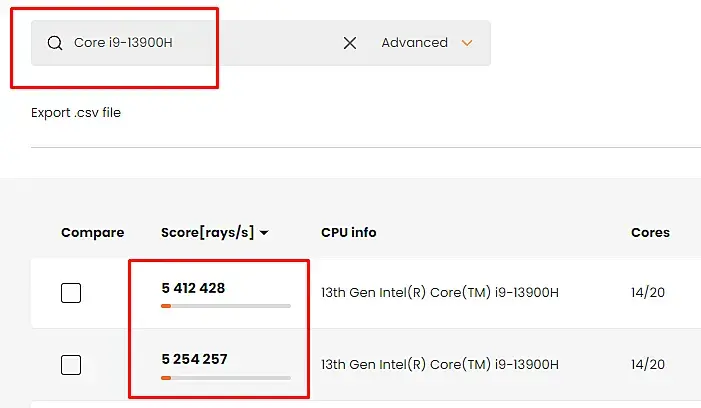
Task: Click the score bar under 5 412 428
Action: (226, 306)
